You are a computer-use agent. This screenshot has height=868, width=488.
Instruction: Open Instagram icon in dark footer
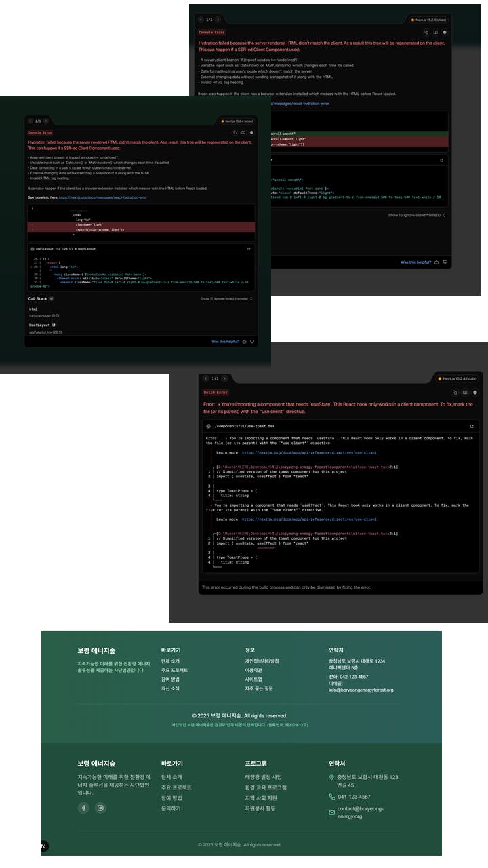100,808
